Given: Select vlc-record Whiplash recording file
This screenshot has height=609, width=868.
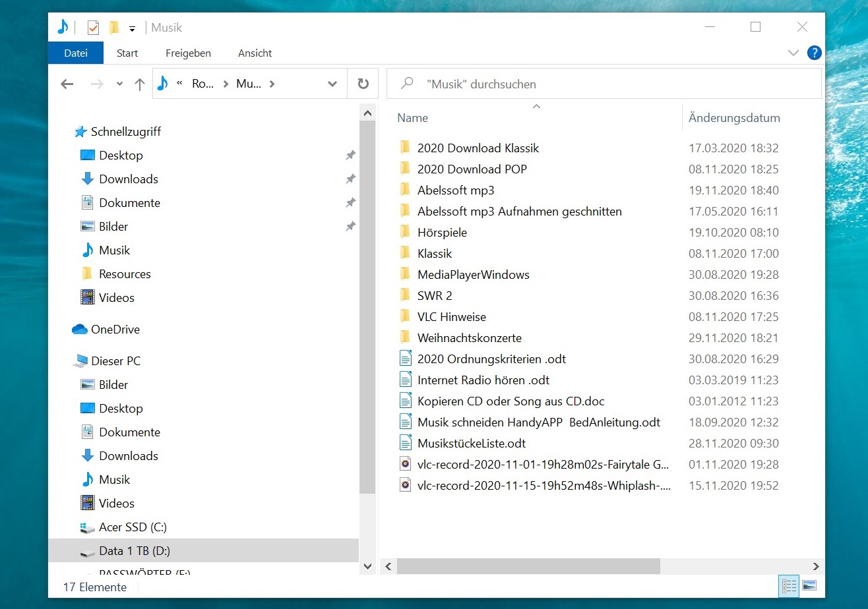Looking at the screenshot, I should 544,485.
